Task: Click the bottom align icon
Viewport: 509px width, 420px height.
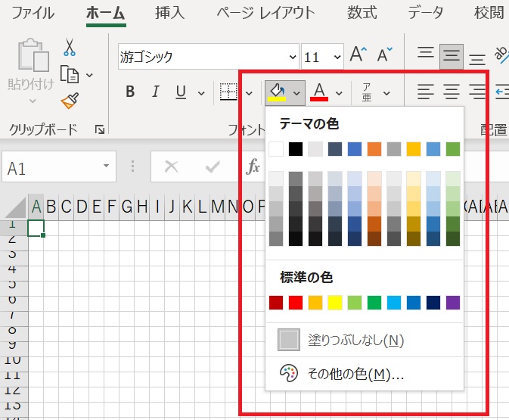Action: [x=477, y=60]
